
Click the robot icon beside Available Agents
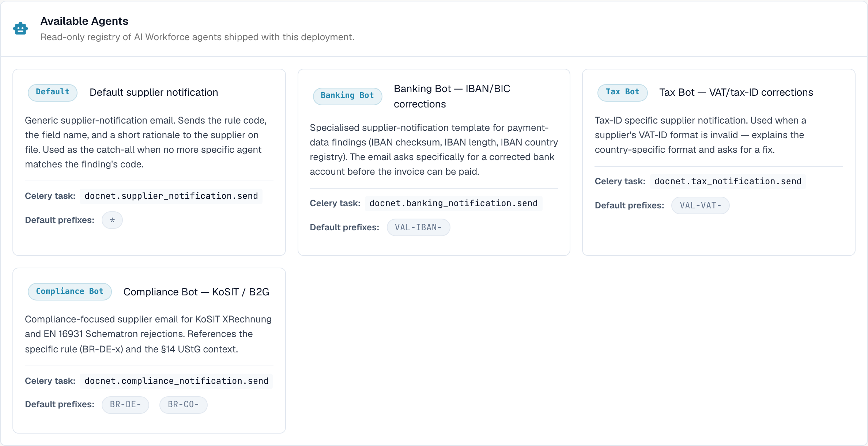coord(20,29)
